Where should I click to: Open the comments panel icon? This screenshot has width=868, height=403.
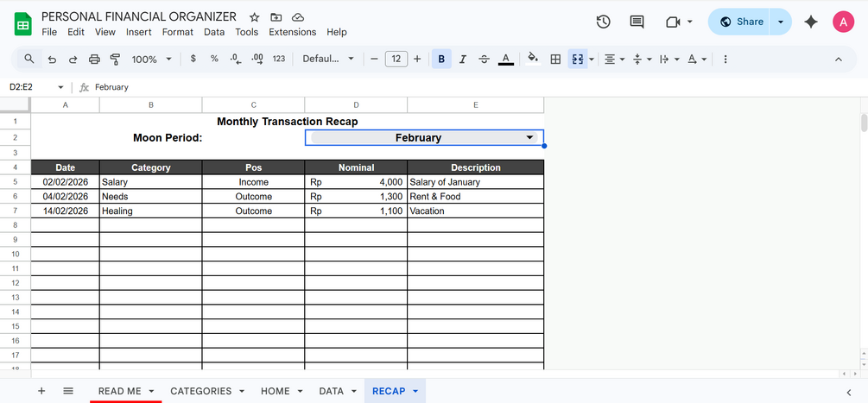637,22
